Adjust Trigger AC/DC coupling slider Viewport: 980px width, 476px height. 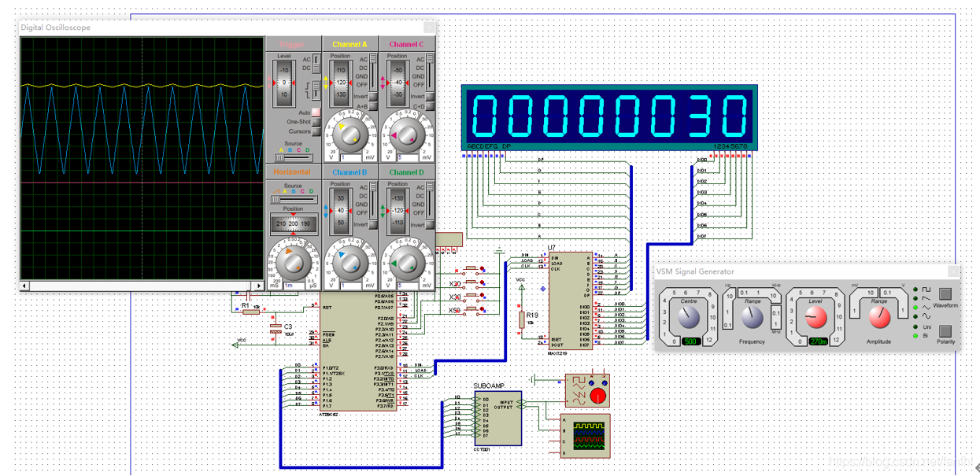click(316, 64)
